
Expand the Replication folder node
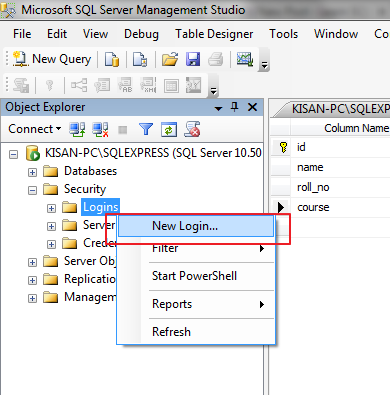(x=32, y=280)
